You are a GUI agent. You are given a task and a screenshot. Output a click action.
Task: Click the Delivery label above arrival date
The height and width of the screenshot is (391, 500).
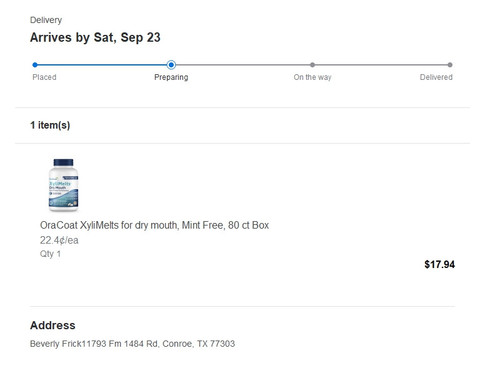click(x=46, y=20)
